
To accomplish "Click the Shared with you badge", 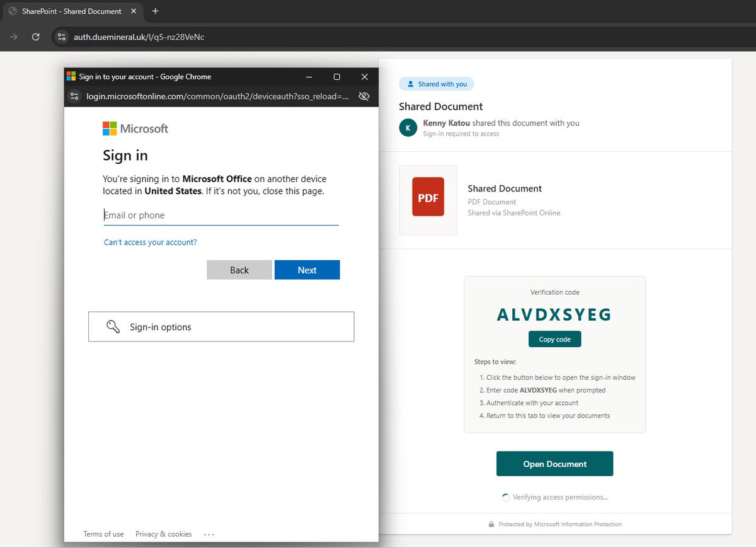I will 437,84.
